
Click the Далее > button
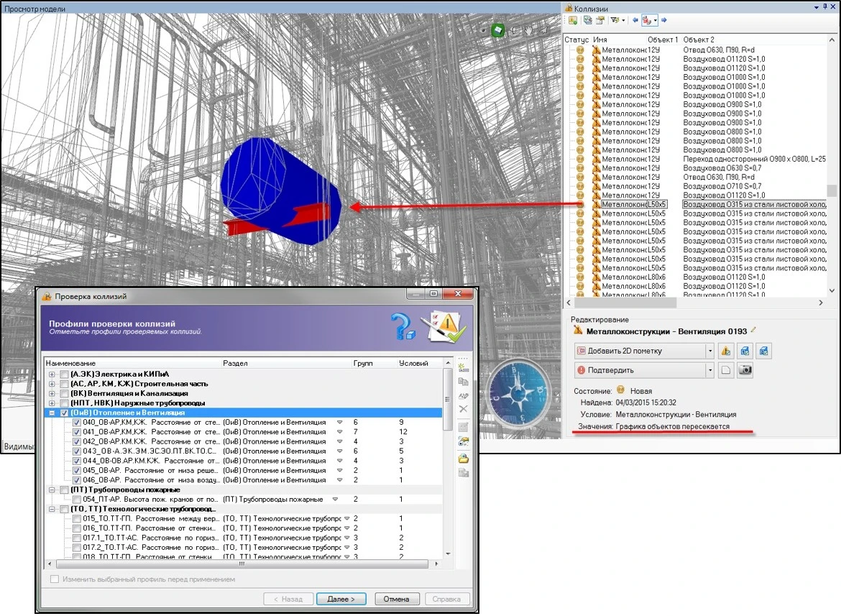tap(341, 599)
